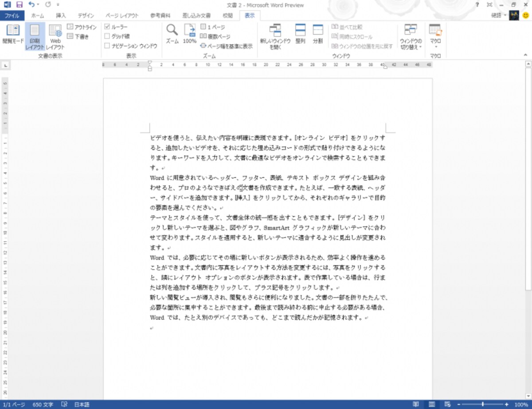The height and width of the screenshot is (409, 532).
Task: Click 1/1 ページ page count in status bar
Action: [x=14, y=405]
